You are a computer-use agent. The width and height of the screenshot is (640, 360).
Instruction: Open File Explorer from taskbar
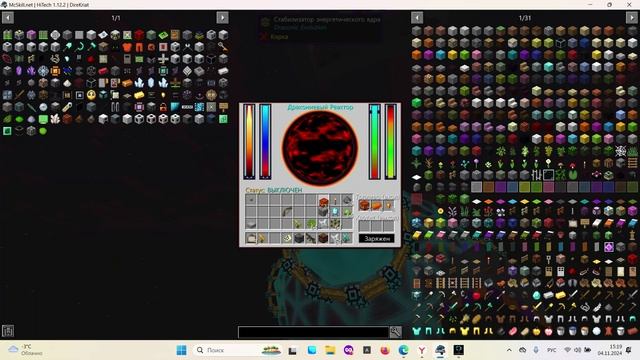click(x=330, y=350)
